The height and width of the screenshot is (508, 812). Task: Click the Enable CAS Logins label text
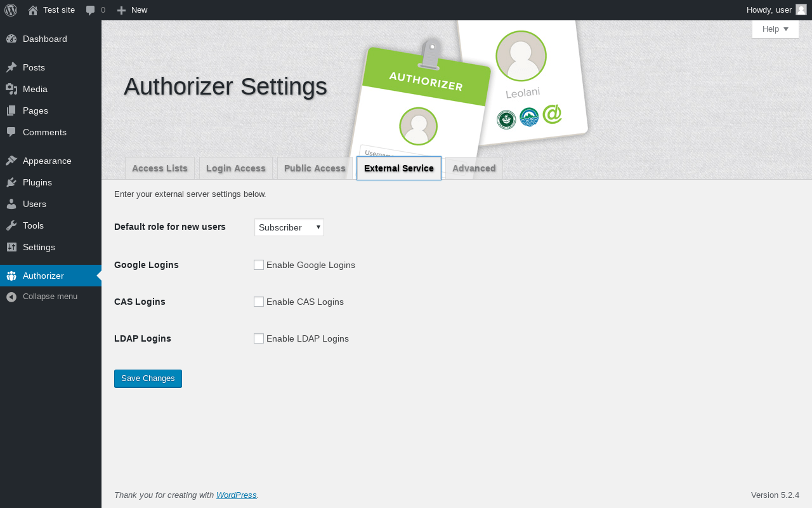click(305, 302)
